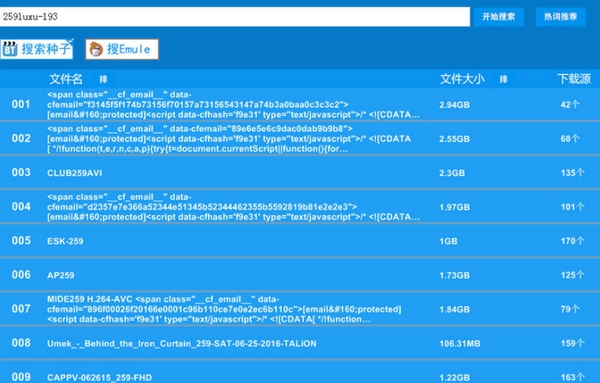
Task: Open the AP259 result
Action: point(60,275)
